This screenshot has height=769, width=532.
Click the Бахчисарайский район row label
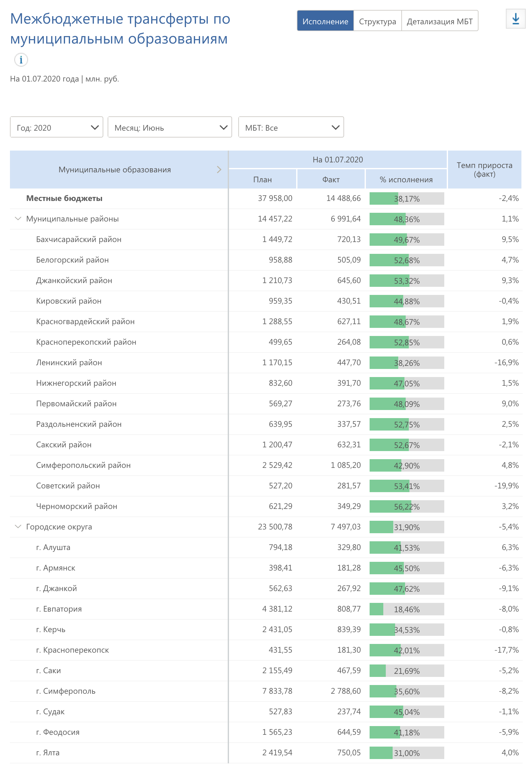pyautogui.click(x=79, y=239)
